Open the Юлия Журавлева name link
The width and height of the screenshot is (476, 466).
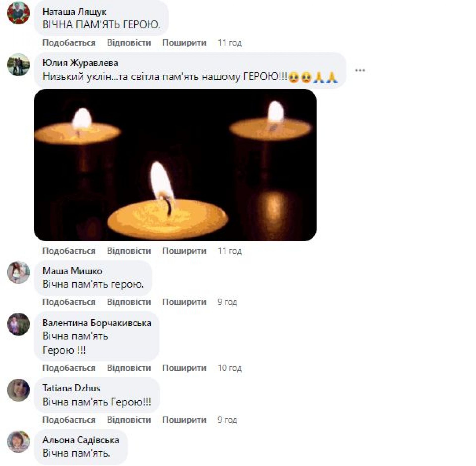(80, 63)
